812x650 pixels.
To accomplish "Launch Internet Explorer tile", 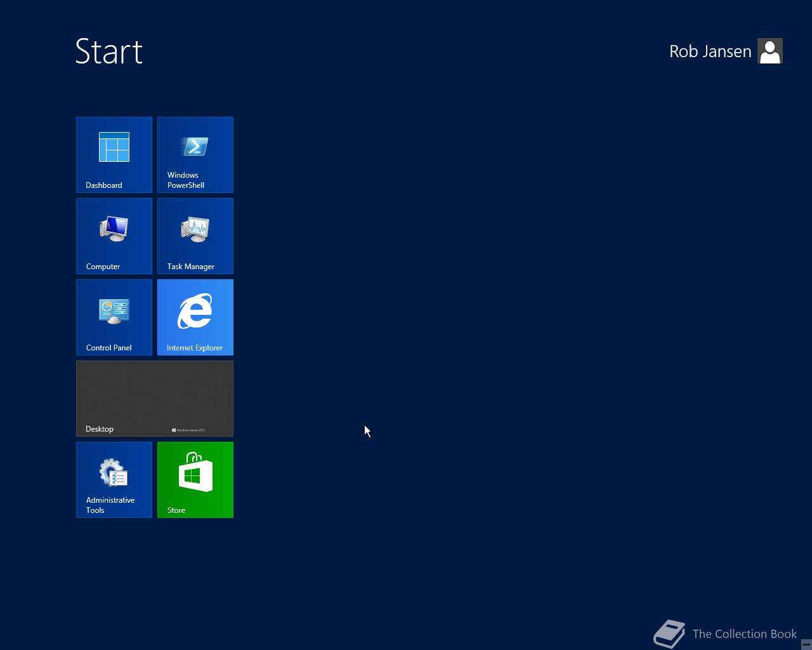I will pyautogui.click(x=195, y=317).
